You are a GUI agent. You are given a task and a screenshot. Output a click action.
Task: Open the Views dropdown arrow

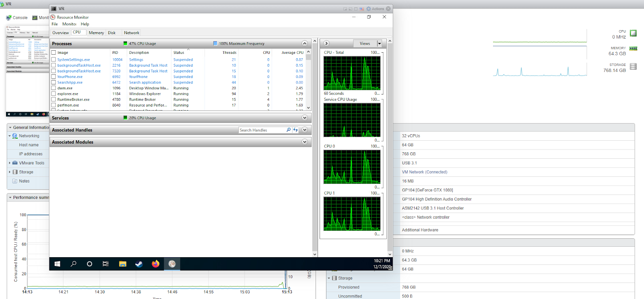379,43
